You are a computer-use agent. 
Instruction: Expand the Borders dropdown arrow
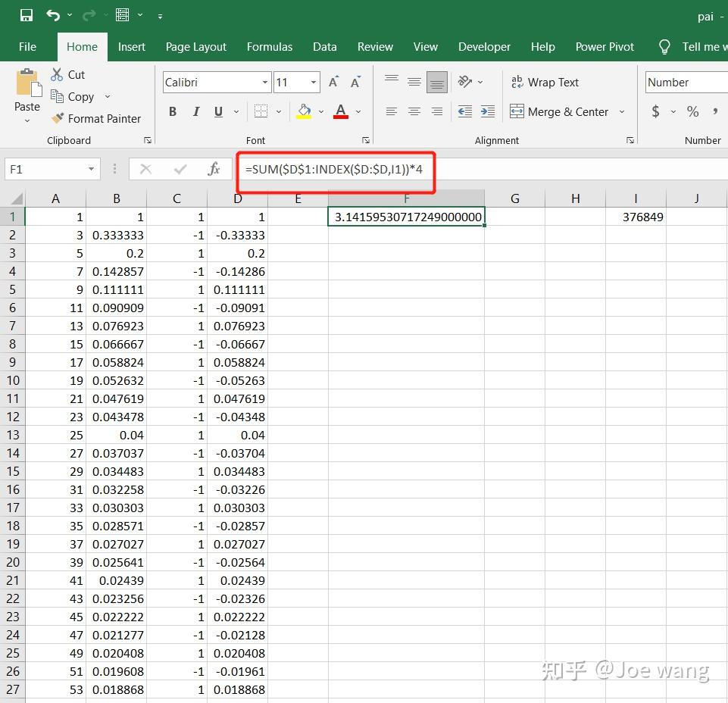(278, 111)
